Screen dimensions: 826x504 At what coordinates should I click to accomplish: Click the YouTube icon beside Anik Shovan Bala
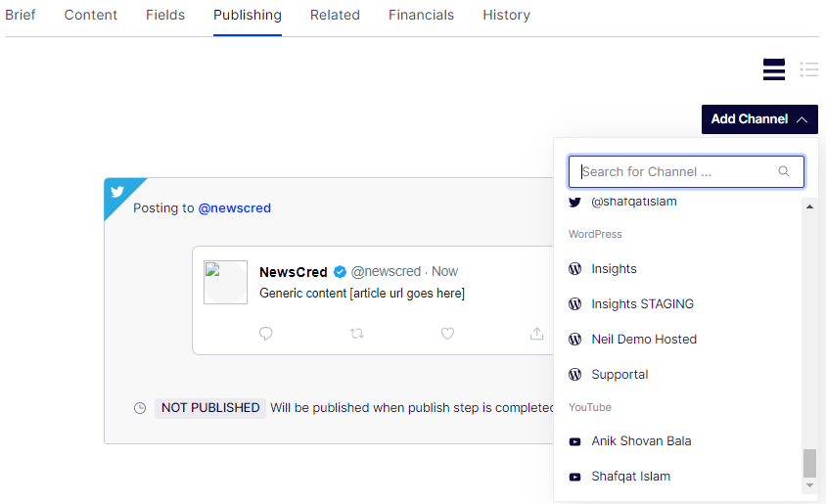(x=574, y=441)
